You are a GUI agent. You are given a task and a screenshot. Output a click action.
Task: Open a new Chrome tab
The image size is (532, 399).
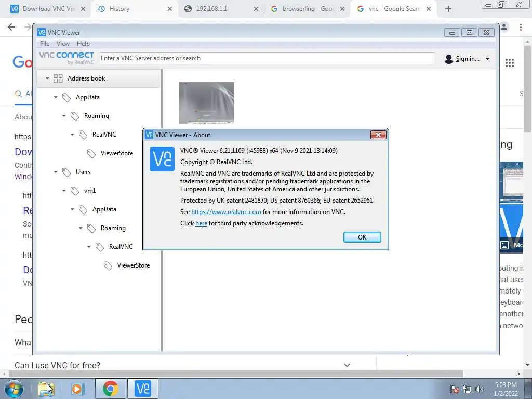pyautogui.click(x=448, y=9)
